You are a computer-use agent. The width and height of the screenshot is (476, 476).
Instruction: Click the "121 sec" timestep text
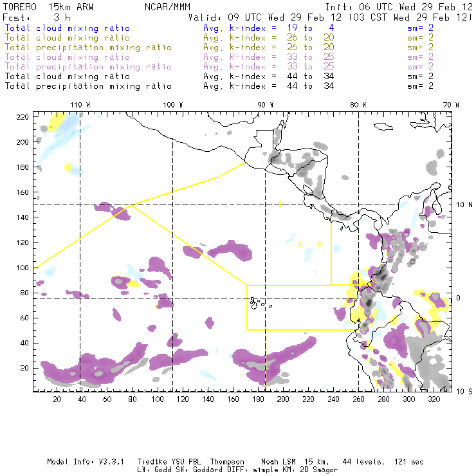coord(409,462)
